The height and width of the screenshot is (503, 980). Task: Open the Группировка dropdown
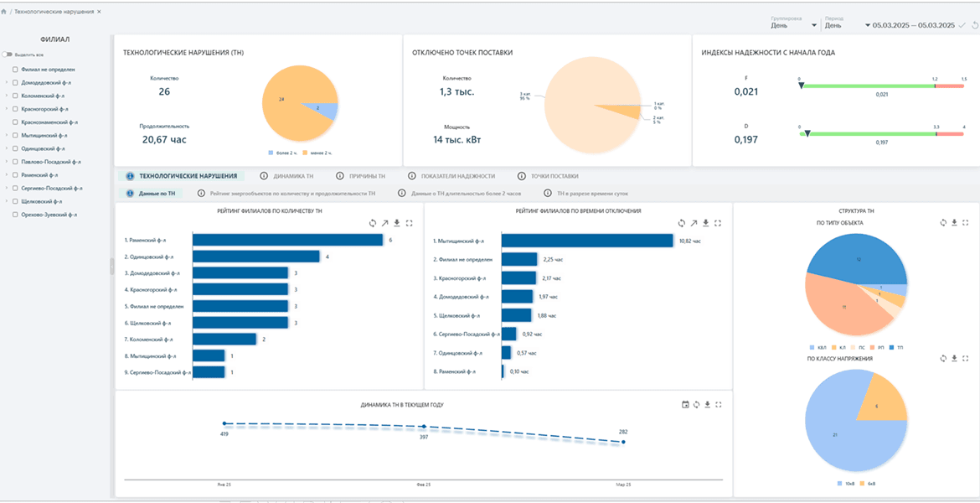coord(794,25)
